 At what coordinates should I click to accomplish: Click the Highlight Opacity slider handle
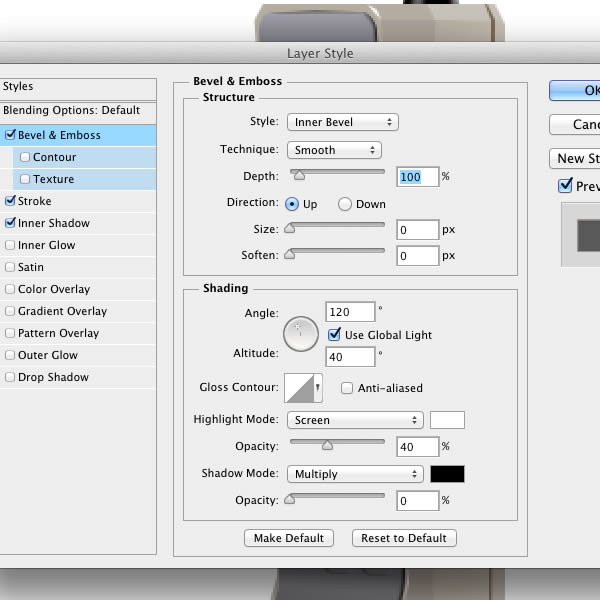(328, 445)
